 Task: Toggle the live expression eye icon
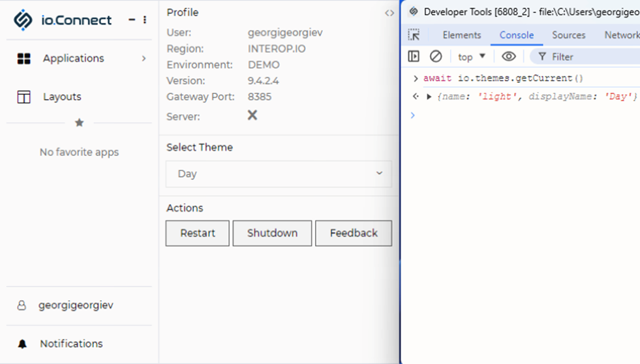tap(509, 57)
